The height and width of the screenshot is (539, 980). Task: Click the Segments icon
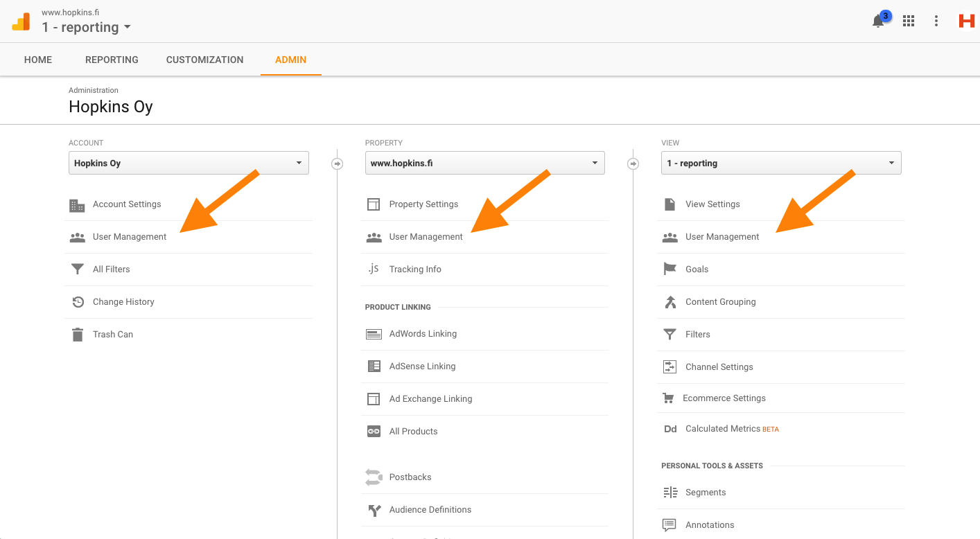(670, 493)
